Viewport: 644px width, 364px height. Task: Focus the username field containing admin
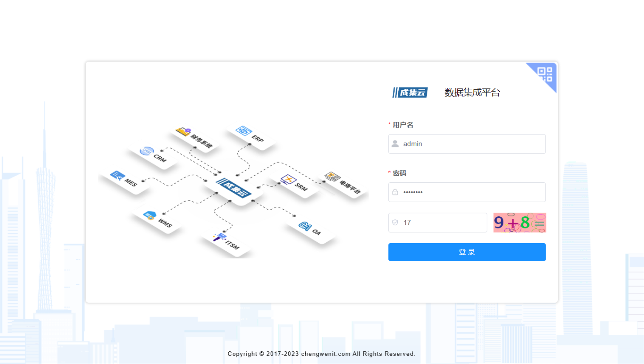(471, 144)
